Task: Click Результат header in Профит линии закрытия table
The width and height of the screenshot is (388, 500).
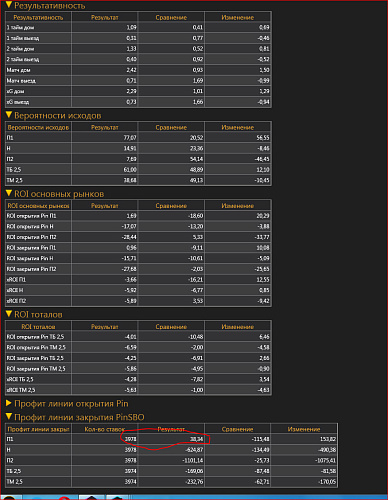Action: (171, 429)
